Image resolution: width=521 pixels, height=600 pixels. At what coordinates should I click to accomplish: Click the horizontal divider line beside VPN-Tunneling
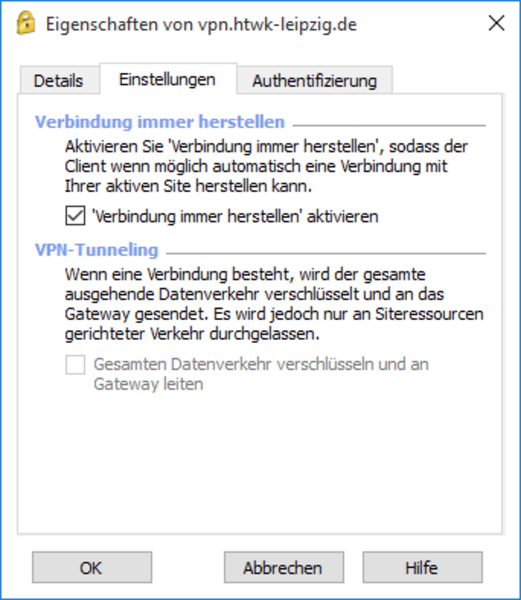click(326, 253)
